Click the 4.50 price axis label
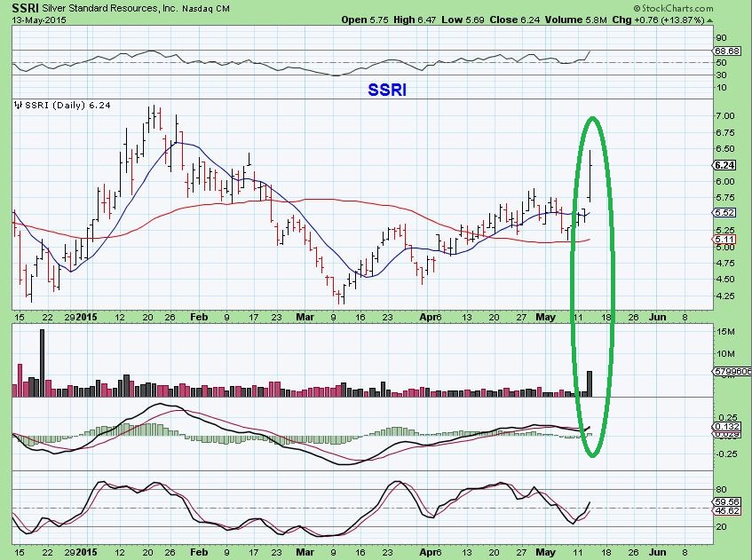Screen dimensions: 752x560 pyautogui.click(x=724, y=279)
